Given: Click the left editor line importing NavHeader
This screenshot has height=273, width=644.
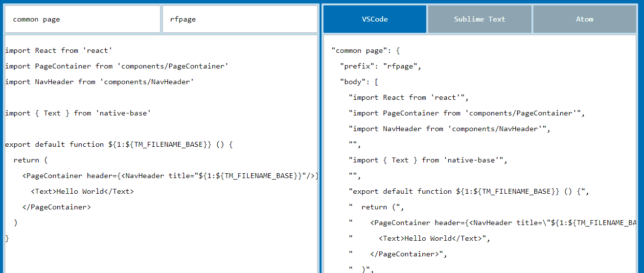Looking at the screenshot, I should (100, 82).
